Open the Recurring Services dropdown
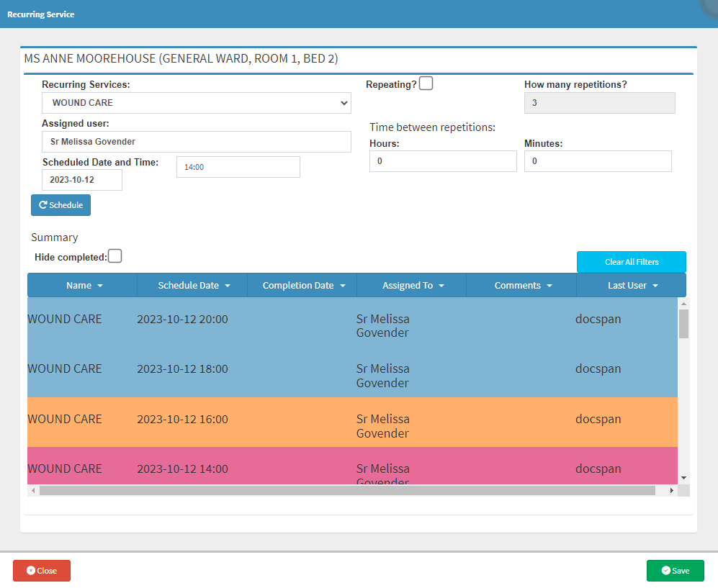 (x=196, y=103)
